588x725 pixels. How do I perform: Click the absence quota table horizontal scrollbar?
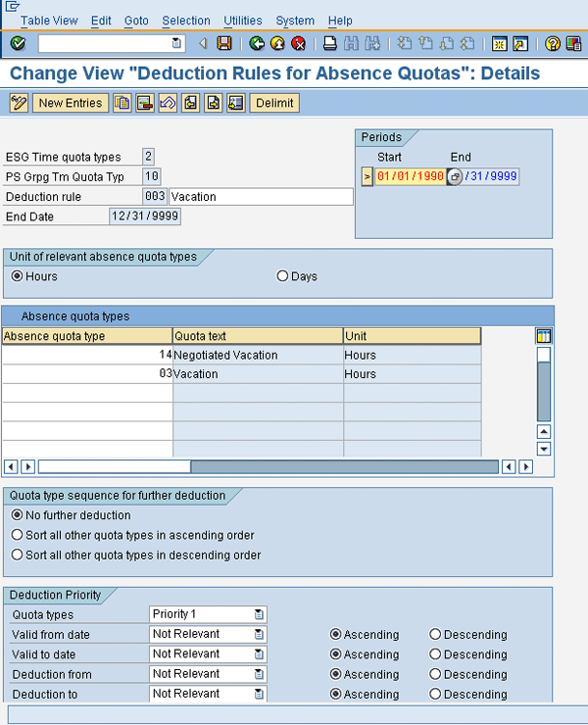tap(269, 466)
